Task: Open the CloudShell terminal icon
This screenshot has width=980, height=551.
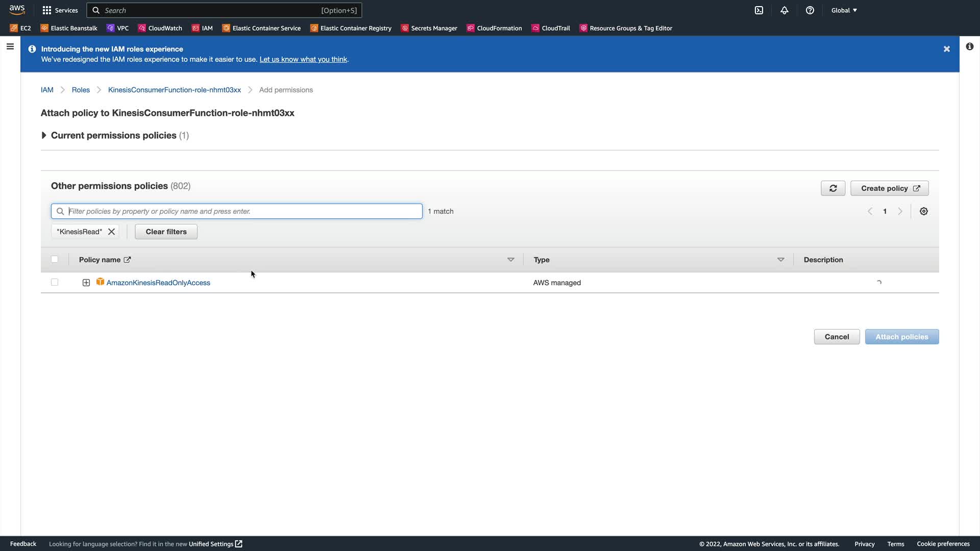Action: (759, 10)
